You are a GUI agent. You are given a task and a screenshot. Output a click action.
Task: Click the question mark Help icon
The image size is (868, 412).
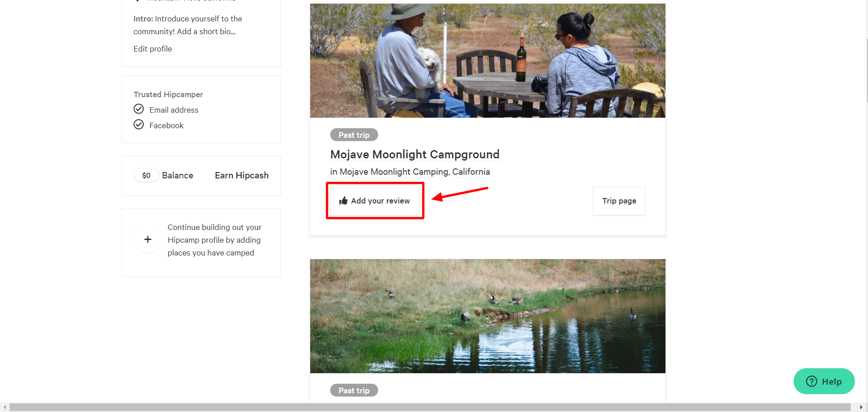(x=811, y=381)
